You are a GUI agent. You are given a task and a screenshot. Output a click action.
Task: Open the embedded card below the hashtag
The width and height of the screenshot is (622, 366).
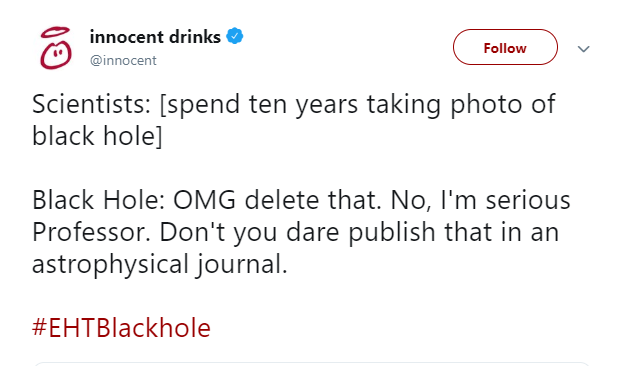click(311, 364)
